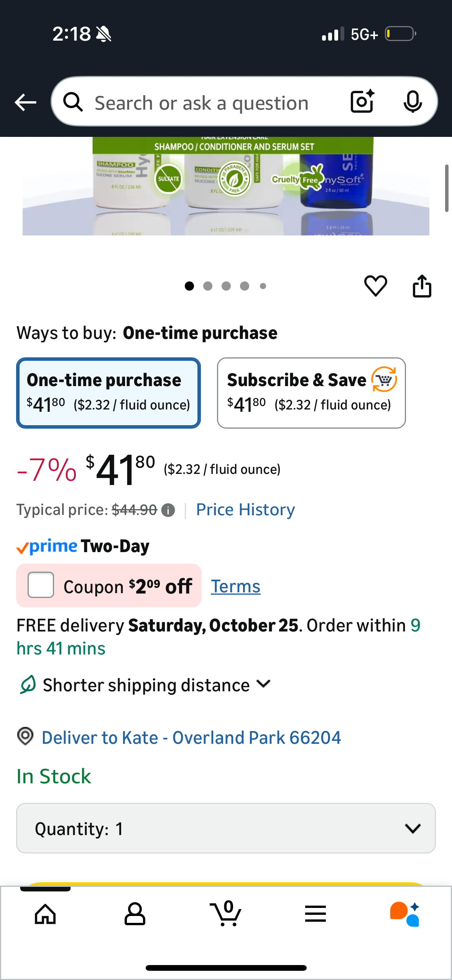Open camera lens search icon

[x=362, y=102]
